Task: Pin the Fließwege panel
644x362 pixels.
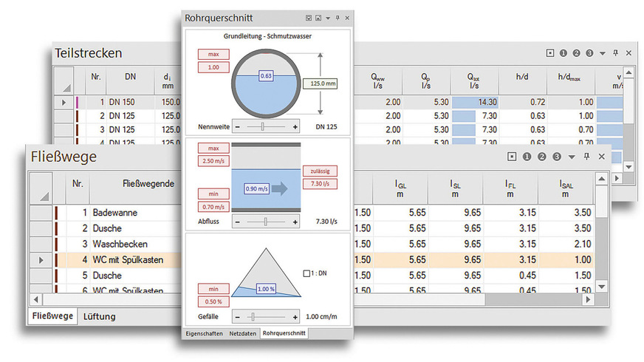Action: (586, 157)
